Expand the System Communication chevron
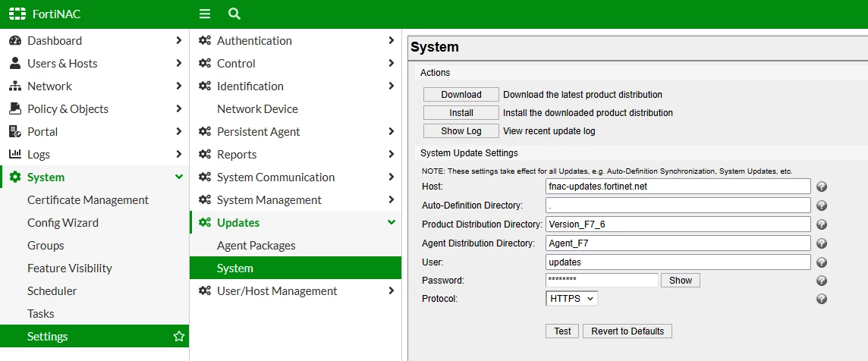This screenshot has width=868, height=361. [392, 177]
